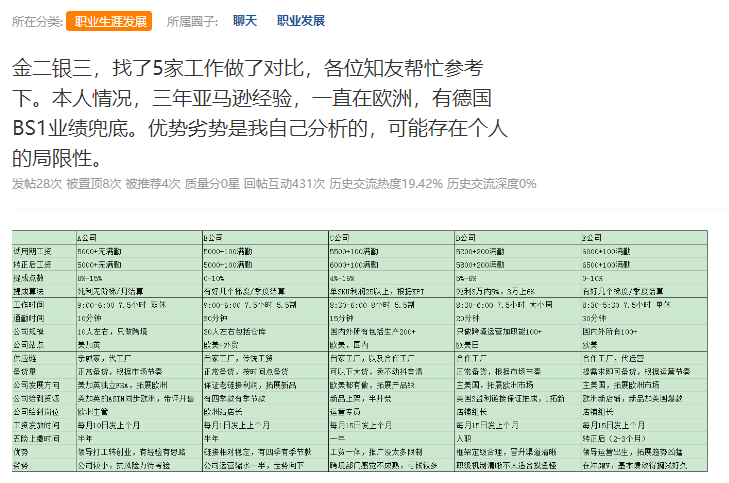
Task: Click the 工资发放时间 row label
Action: tap(36, 425)
